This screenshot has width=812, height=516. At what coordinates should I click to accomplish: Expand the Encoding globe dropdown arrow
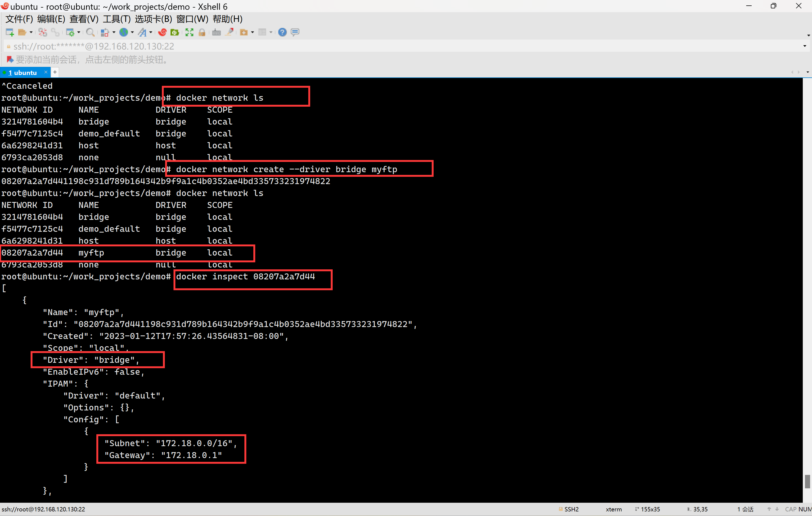click(132, 32)
